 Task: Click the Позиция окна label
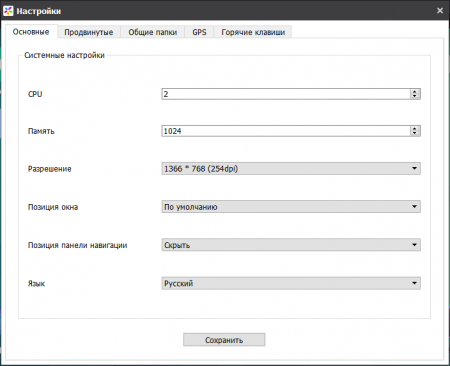click(x=53, y=207)
